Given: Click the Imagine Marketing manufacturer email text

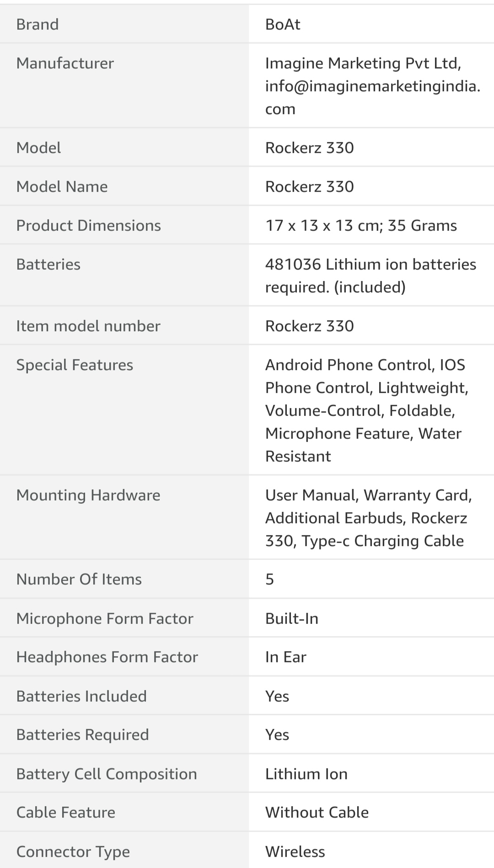Looking at the screenshot, I should [x=372, y=86].
